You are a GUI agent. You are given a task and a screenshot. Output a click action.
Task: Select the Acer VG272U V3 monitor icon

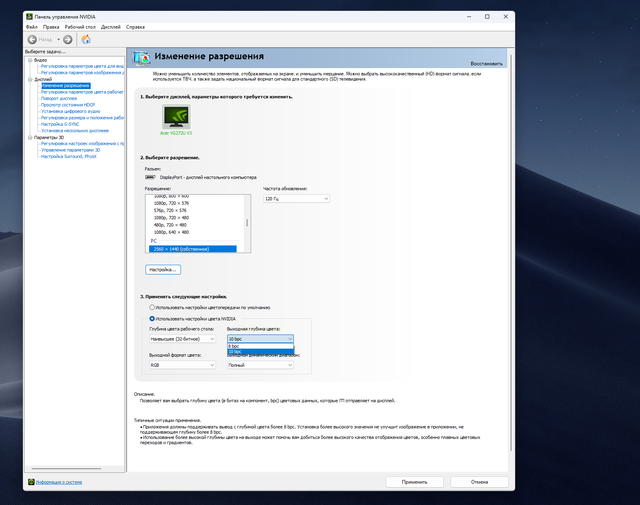[176, 117]
